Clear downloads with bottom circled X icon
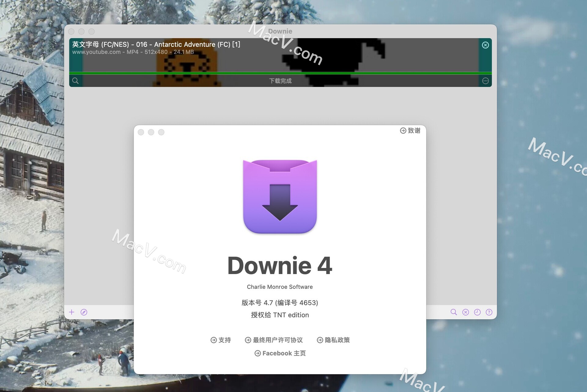The image size is (587, 392). point(466,312)
